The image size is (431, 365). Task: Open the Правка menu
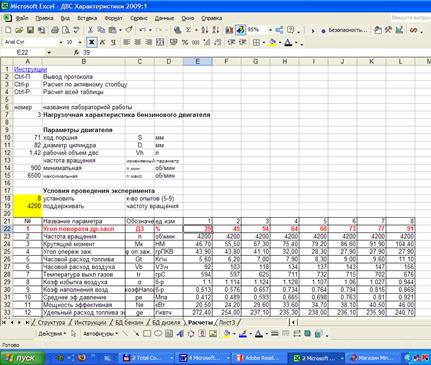[x=44, y=18]
